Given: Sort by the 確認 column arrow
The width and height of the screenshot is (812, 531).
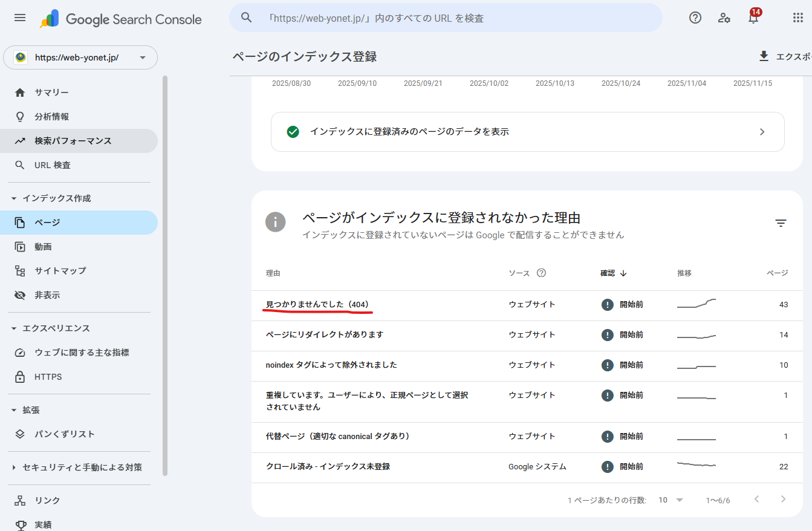Looking at the screenshot, I should click(x=623, y=273).
